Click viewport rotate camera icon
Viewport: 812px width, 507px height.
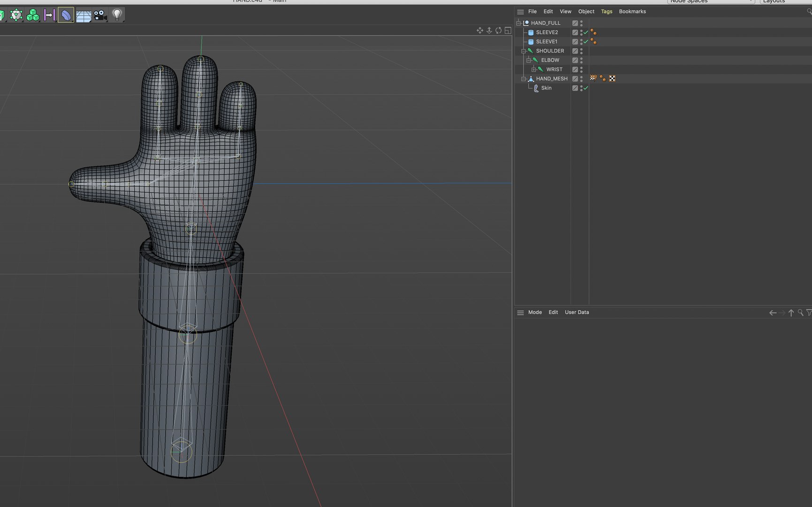[499, 31]
